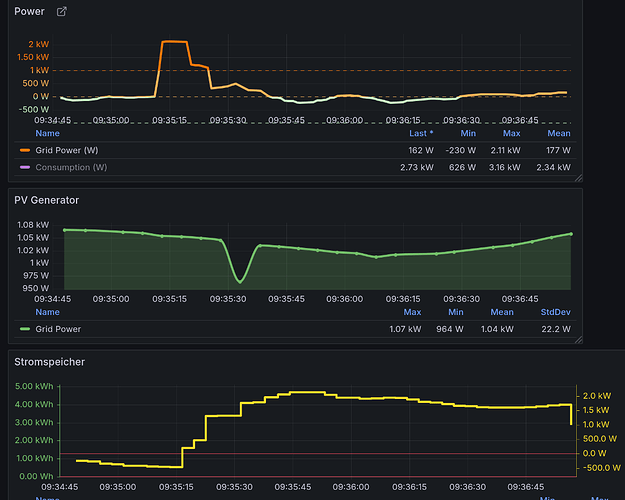Sort PV Generator legend by StdDev column
The height and width of the screenshot is (500, 625).
click(555, 312)
